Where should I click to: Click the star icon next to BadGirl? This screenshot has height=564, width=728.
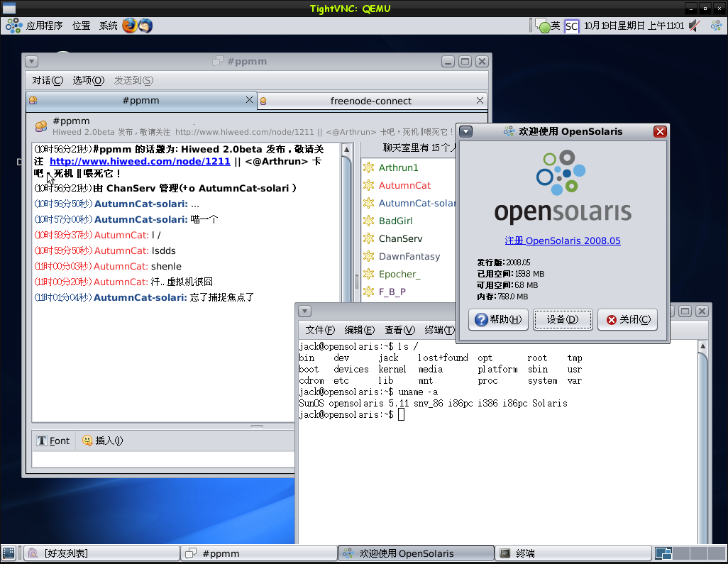[369, 221]
